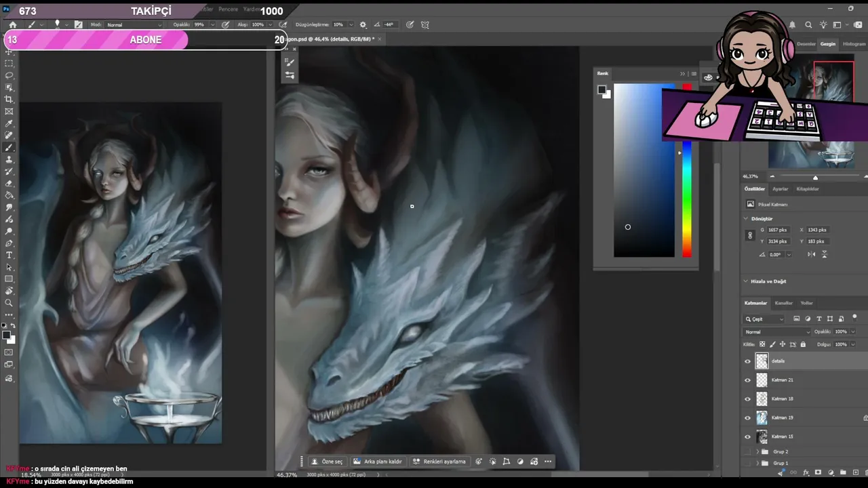
Task: Toggle lock transparent pixels
Action: (x=762, y=344)
